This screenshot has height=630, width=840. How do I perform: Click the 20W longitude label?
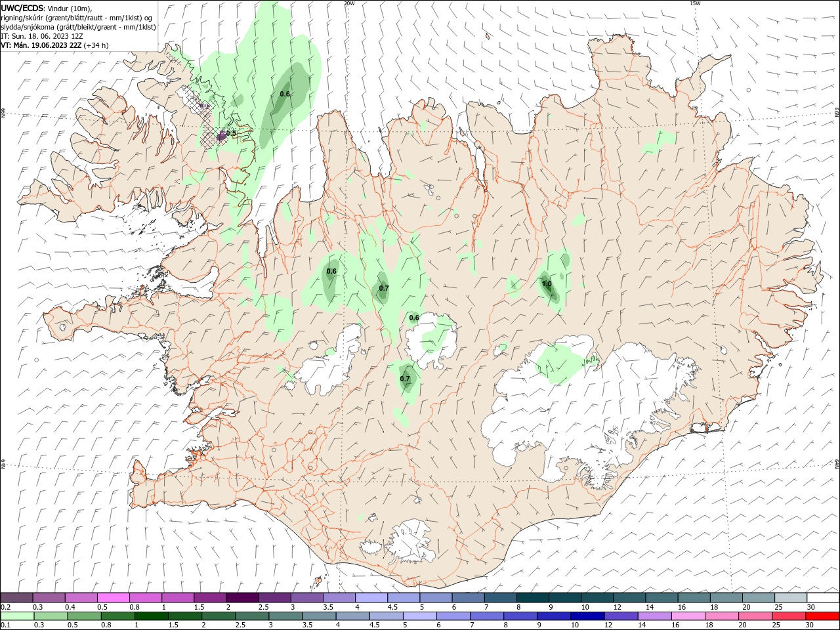pos(349,3)
